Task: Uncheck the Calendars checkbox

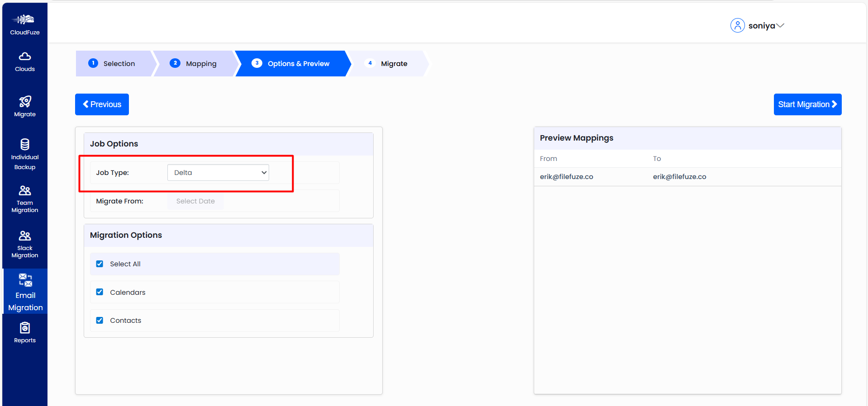Action: coord(100,292)
